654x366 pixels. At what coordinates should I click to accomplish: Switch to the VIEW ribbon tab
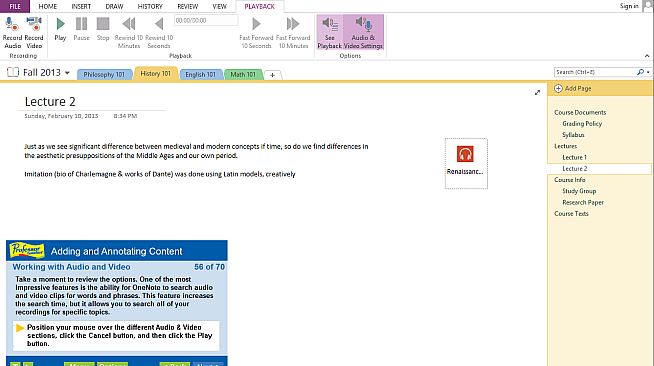tap(219, 6)
